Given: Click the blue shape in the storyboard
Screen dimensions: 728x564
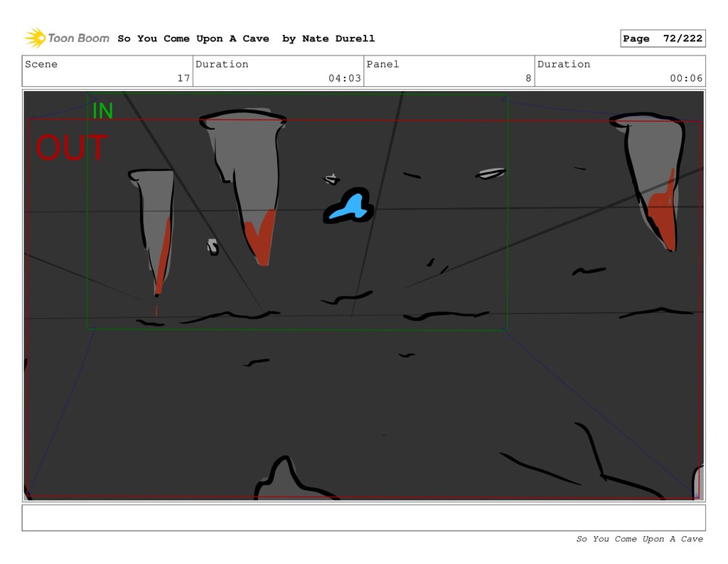Looking at the screenshot, I should (348, 206).
